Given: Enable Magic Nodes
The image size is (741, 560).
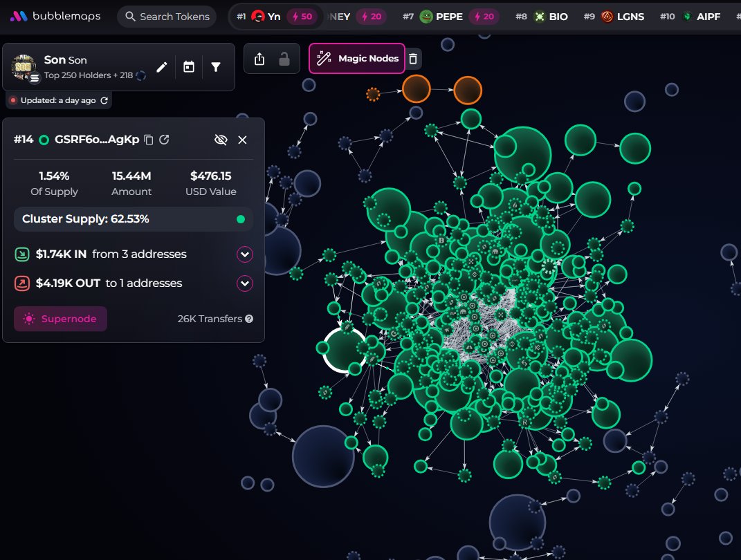Looking at the screenshot, I should point(357,59).
